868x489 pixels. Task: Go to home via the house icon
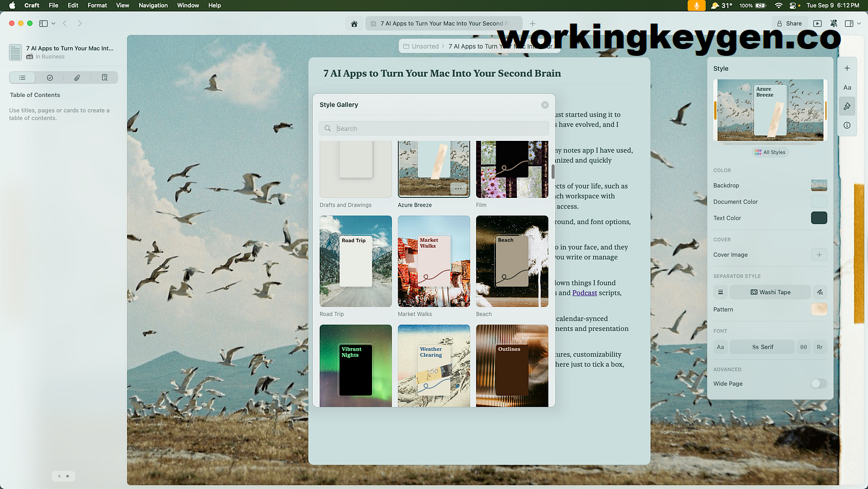[x=354, y=24]
